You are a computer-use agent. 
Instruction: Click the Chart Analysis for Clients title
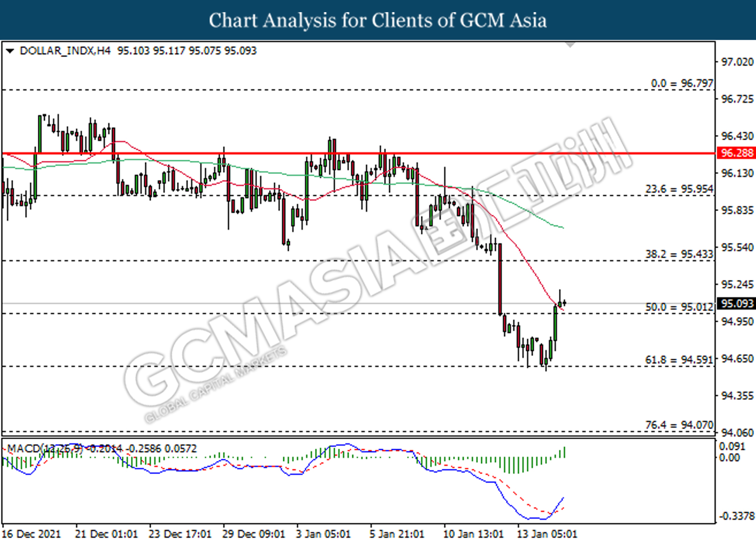coord(378,21)
